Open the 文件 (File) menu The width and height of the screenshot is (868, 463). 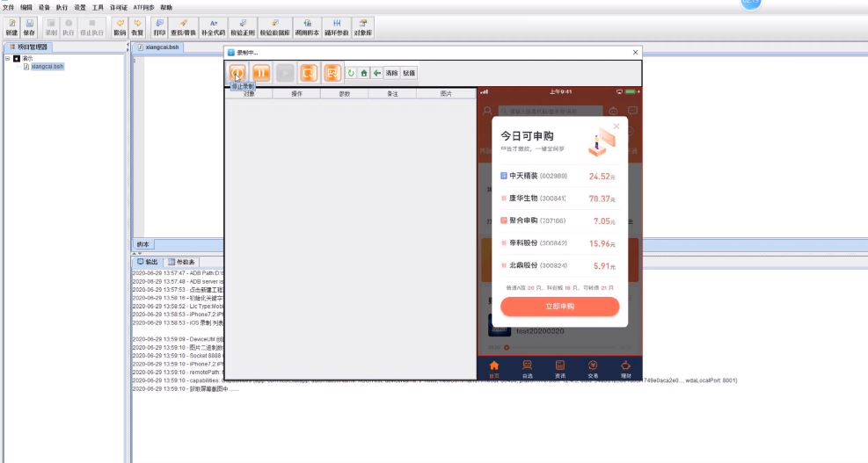click(8, 7)
